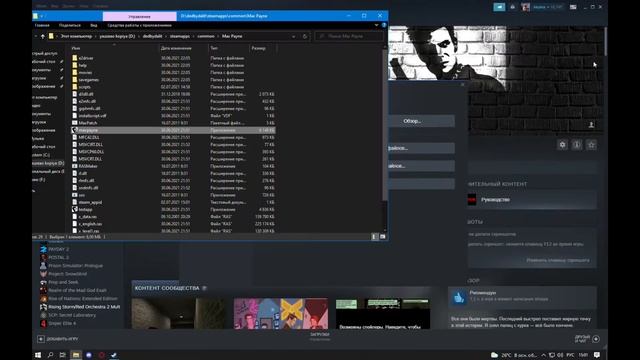Open Steam account name dropdown
This screenshot has height=360, width=640.
click(548, 7)
